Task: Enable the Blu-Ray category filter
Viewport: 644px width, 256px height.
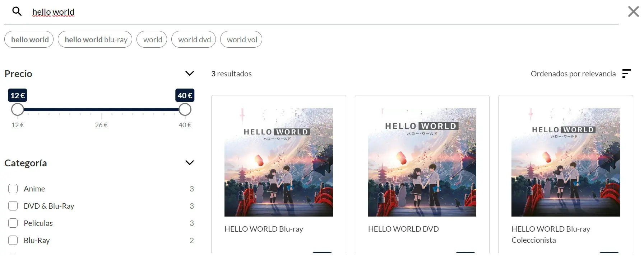Action: tap(13, 240)
